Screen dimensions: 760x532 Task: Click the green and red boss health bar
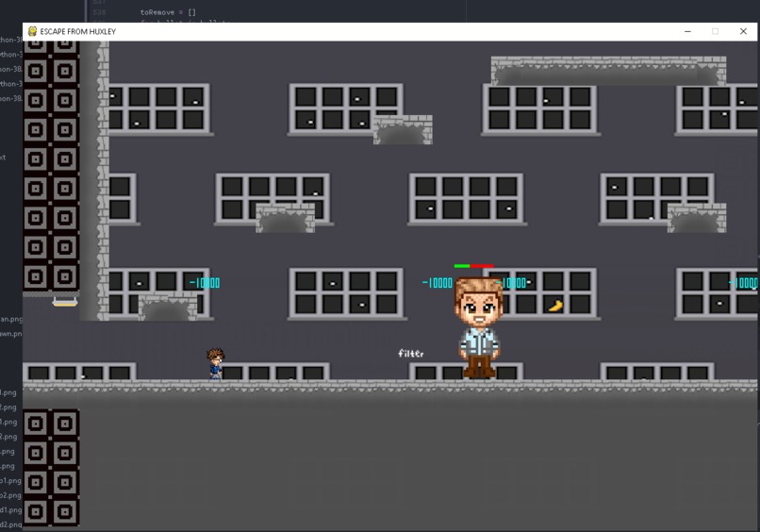pos(474,266)
